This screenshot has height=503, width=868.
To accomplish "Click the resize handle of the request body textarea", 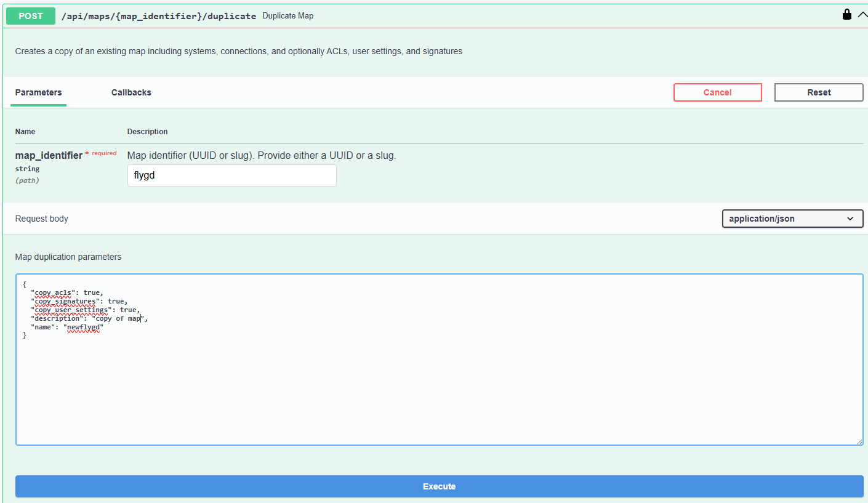I will (x=859, y=441).
